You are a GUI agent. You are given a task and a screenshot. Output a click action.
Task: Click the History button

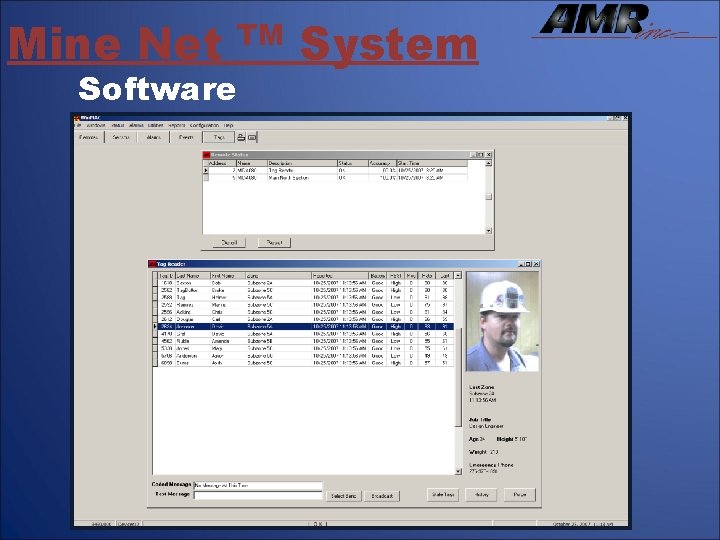[481, 495]
